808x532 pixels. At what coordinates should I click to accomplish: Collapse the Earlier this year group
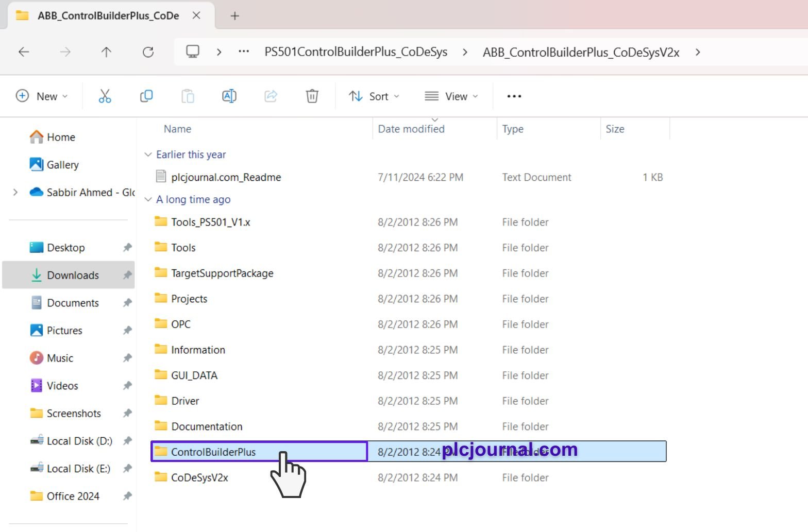click(x=148, y=155)
